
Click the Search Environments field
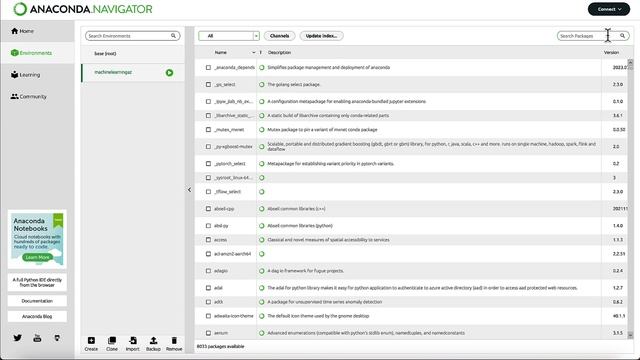pos(132,36)
